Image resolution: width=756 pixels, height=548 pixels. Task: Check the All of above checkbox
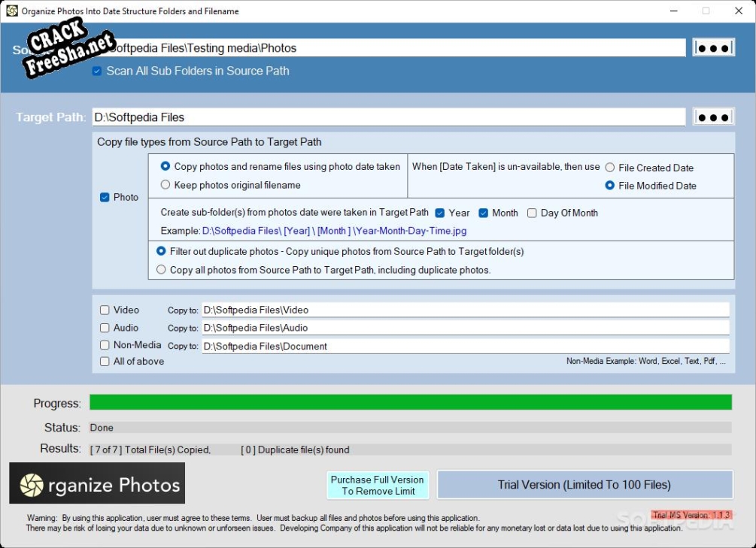pyautogui.click(x=105, y=362)
